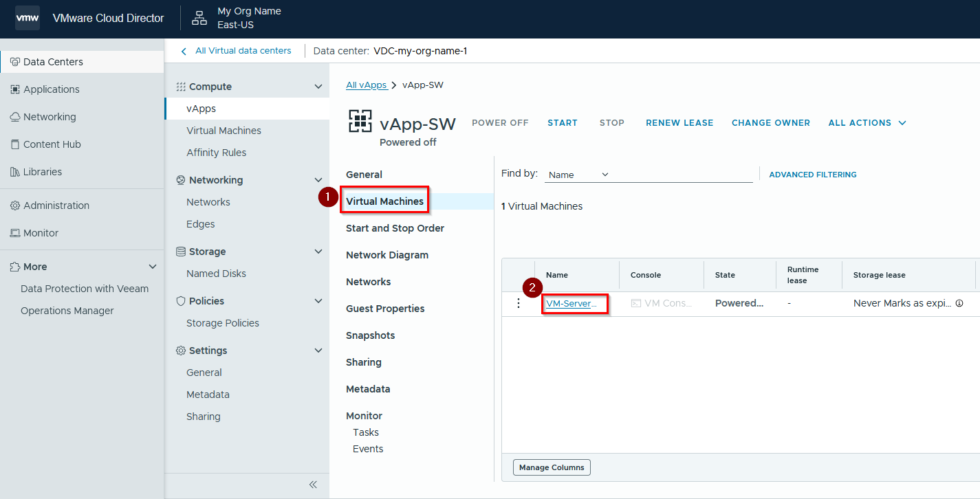Click the VM Console icon

point(636,303)
